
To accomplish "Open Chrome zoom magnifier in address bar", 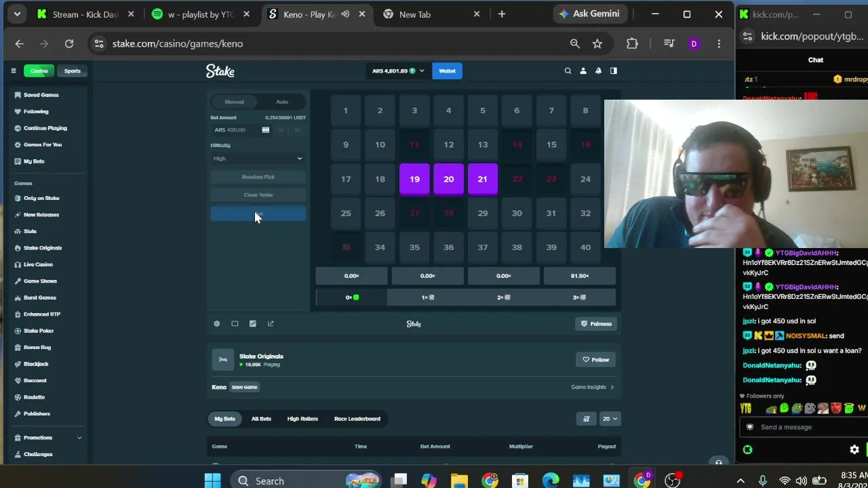I will pos(575,43).
